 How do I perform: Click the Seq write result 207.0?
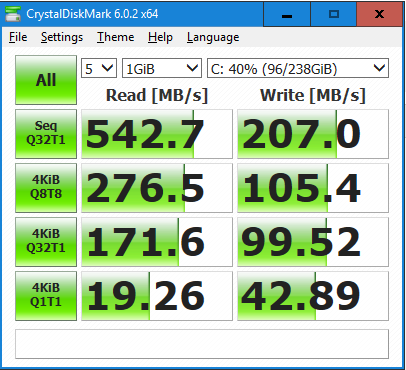313,134
